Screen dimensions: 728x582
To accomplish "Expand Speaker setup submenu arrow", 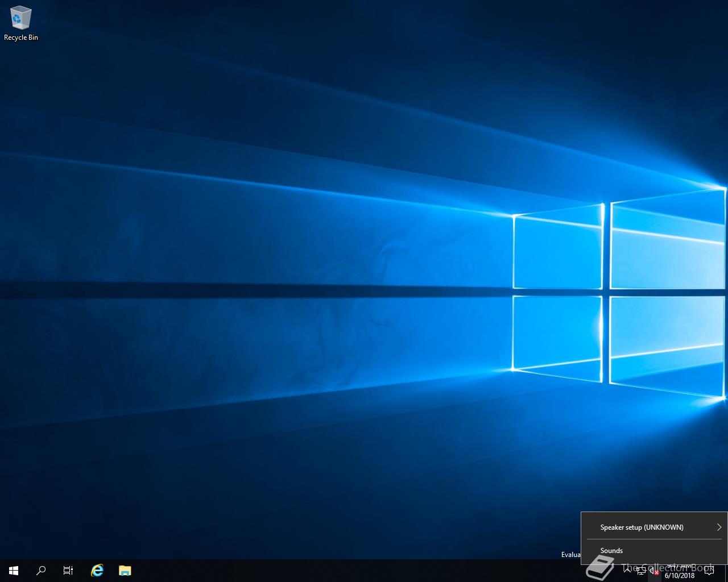I will pos(719,527).
